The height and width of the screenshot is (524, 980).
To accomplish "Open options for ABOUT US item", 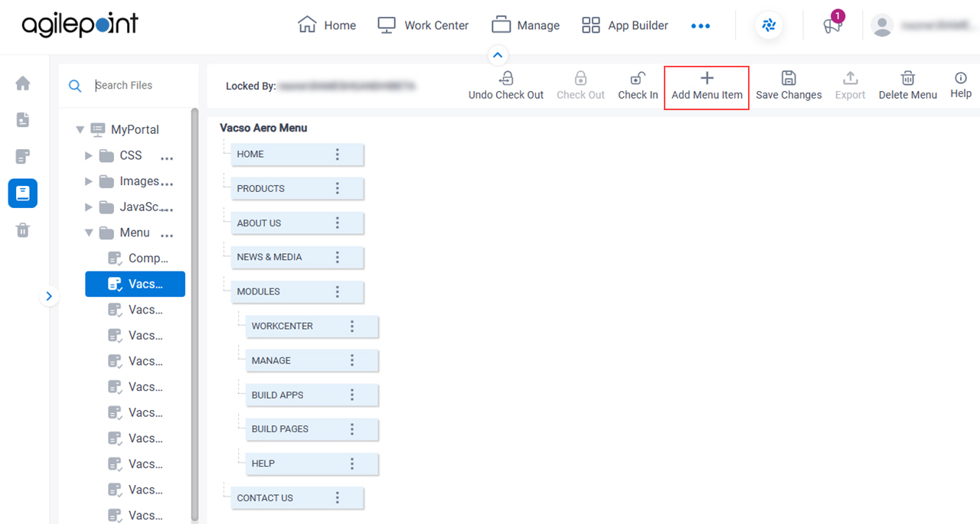I will pyautogui.click(x=337, y=223).
